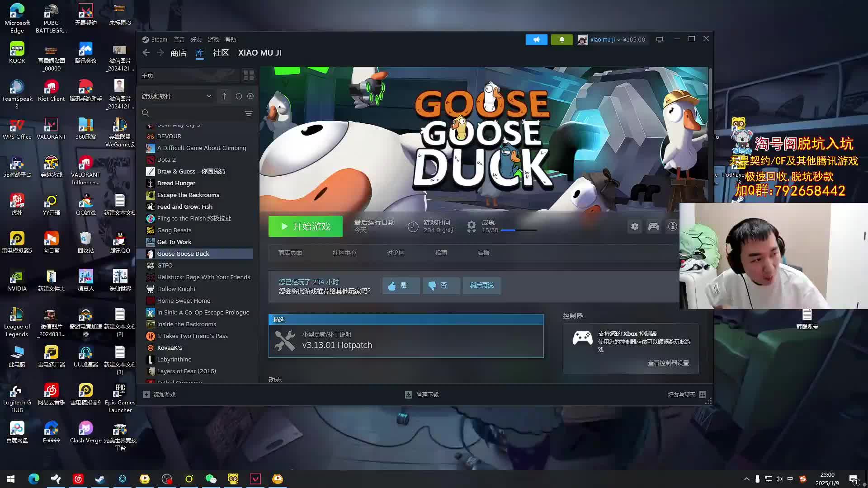Open the green notifications bell
This screenshot has width=868, height=488.
[561, 40]
